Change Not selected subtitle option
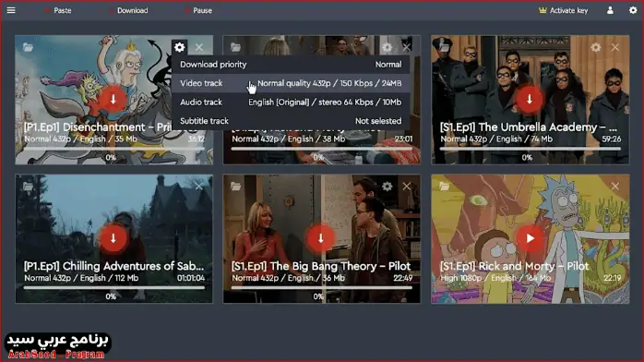The height and width of the screenshot is (362, 644). tap(378, 121)
